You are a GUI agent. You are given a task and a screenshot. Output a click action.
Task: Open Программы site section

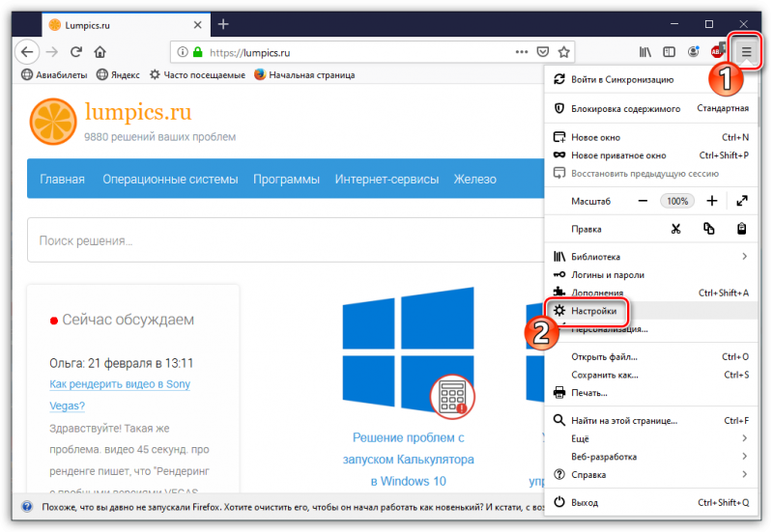(x=286, y=180)
